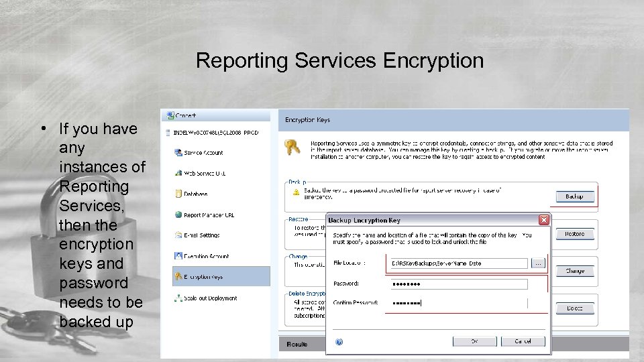The image size is (644, 362).
Task: Click the Delete button
Action: (x=575, y=308)
